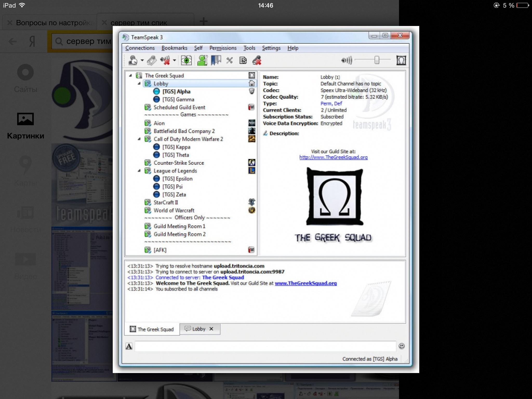Open the Permissions menu
Screen dimensions: 532x399
(x=223, y=48)
